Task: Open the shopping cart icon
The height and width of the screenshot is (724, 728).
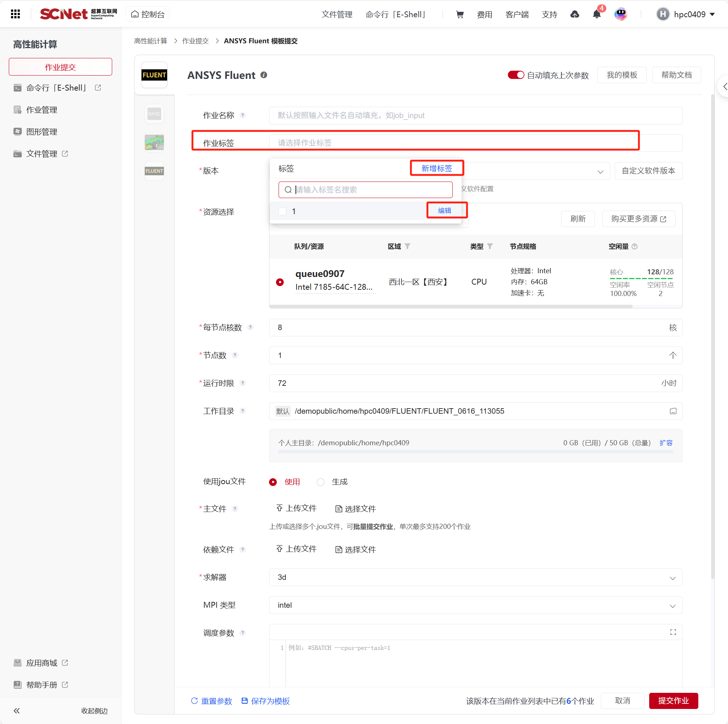Action: 460,14
